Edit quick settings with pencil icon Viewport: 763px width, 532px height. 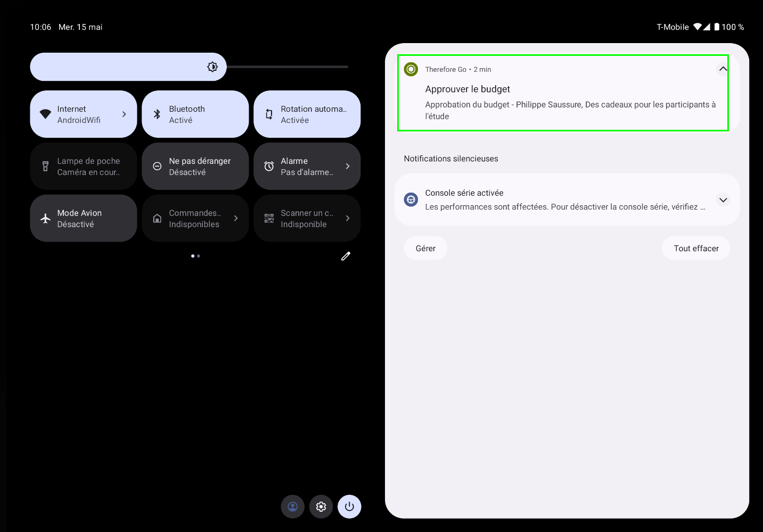346,256
